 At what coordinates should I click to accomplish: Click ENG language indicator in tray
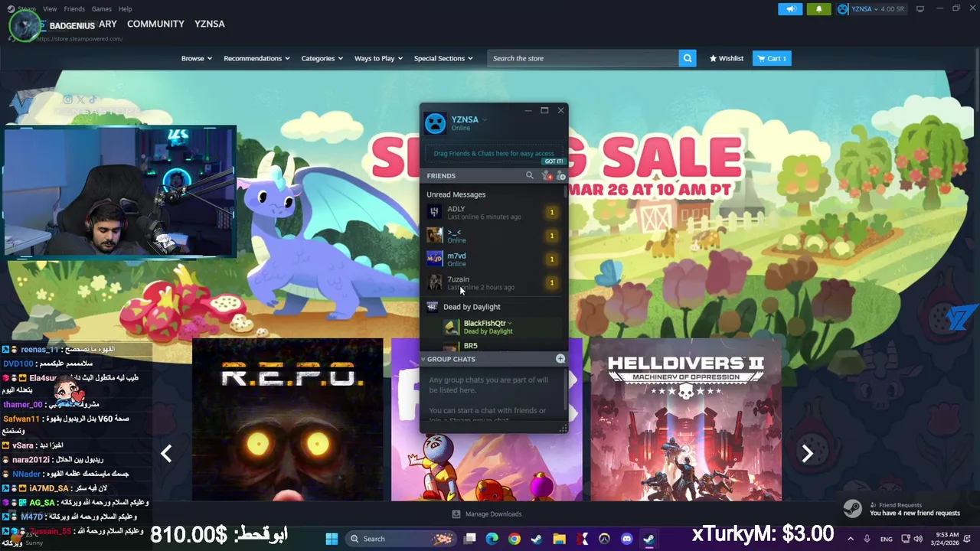point(886,539)
